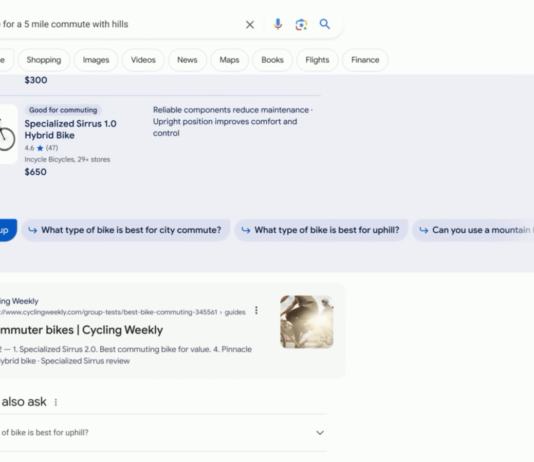Start voice search with the microphone icon
This screenshot has width=534, height=462.
(278, 24)
